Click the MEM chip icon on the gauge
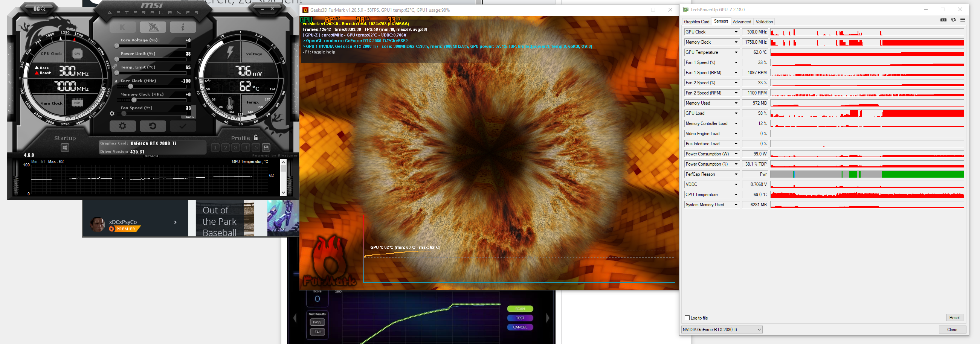This screenshot has height=344, width=980. coord(77,103)
